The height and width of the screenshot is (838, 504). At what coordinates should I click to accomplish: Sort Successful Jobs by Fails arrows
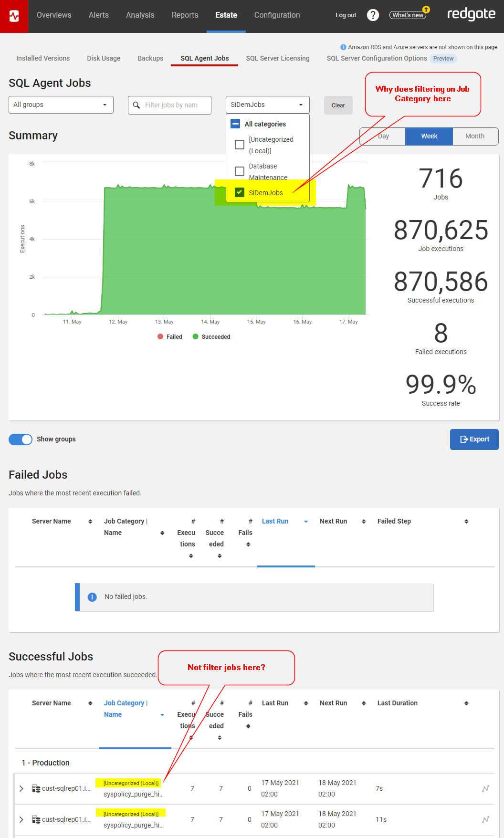[x=248, y=726]
